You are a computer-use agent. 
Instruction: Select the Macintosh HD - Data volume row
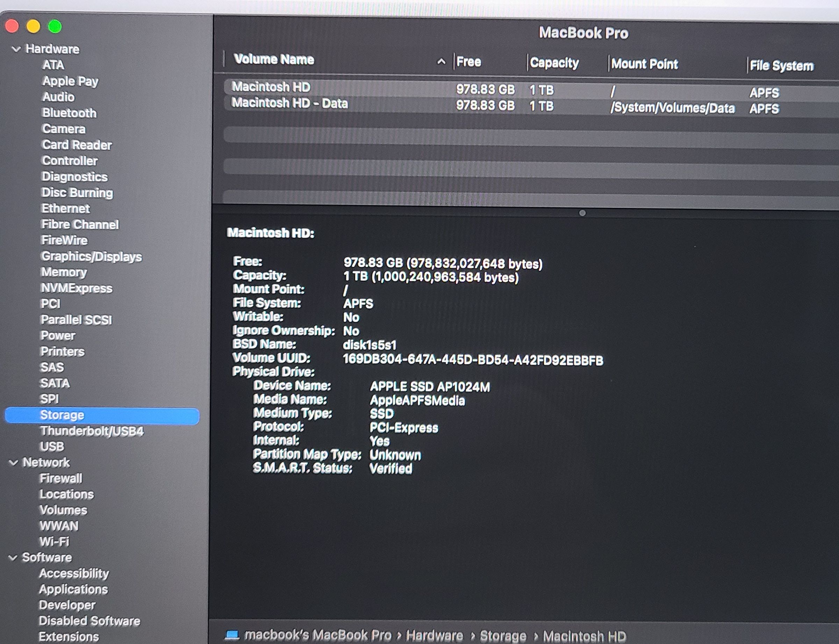click(x=289, y=103)
